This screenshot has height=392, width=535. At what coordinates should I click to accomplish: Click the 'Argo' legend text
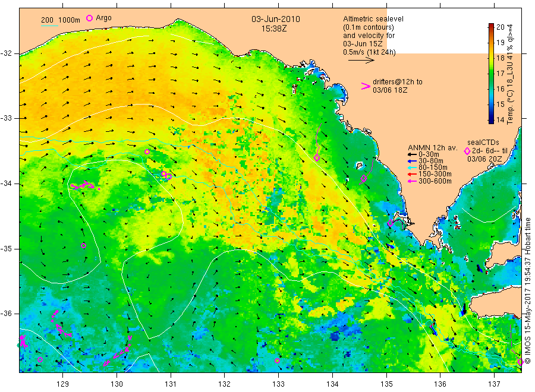click(103, 18)
